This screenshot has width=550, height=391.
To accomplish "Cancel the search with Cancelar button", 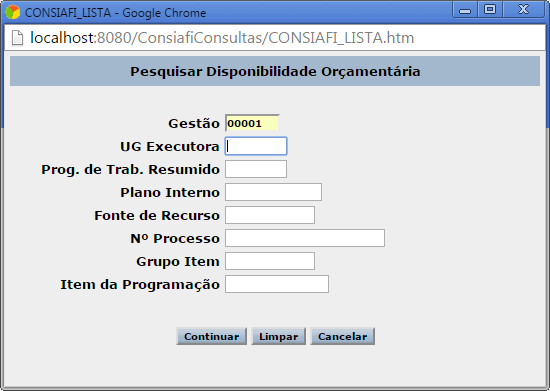I will (x=343, y=336).
